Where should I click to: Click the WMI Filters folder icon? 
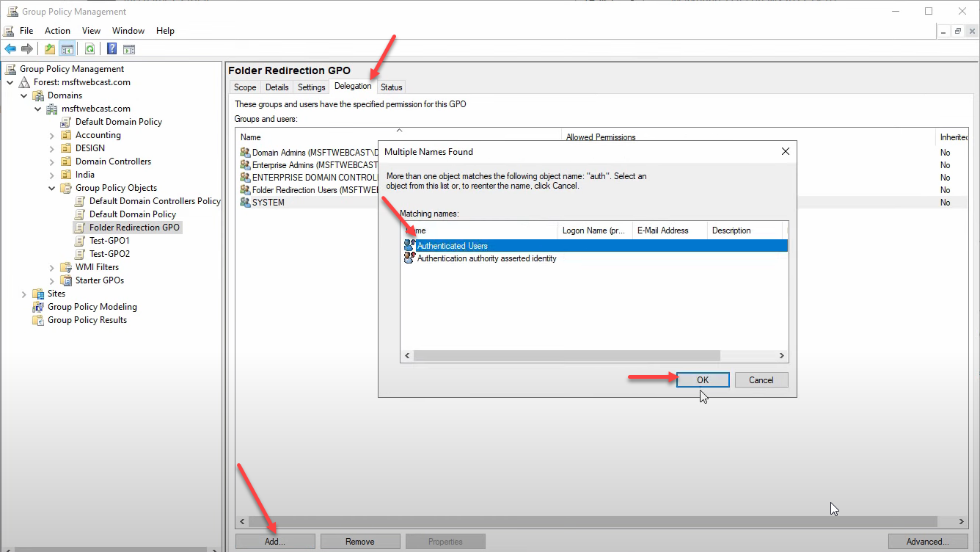pyautogui.click(x=66, y=267)
